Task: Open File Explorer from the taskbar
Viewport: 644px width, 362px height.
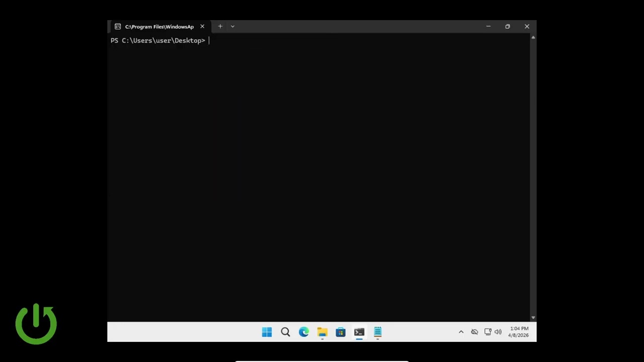Action: coord(323,332)
